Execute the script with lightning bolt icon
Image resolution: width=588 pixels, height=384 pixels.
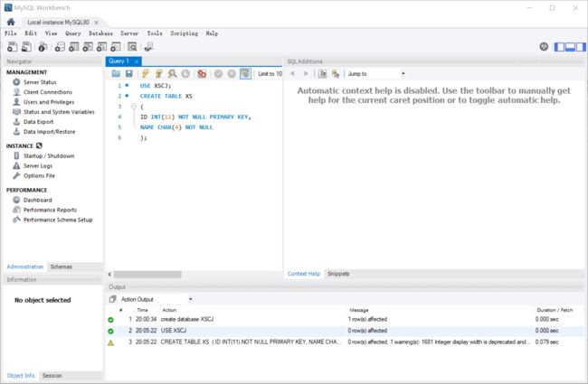click(x=145, y=73)
